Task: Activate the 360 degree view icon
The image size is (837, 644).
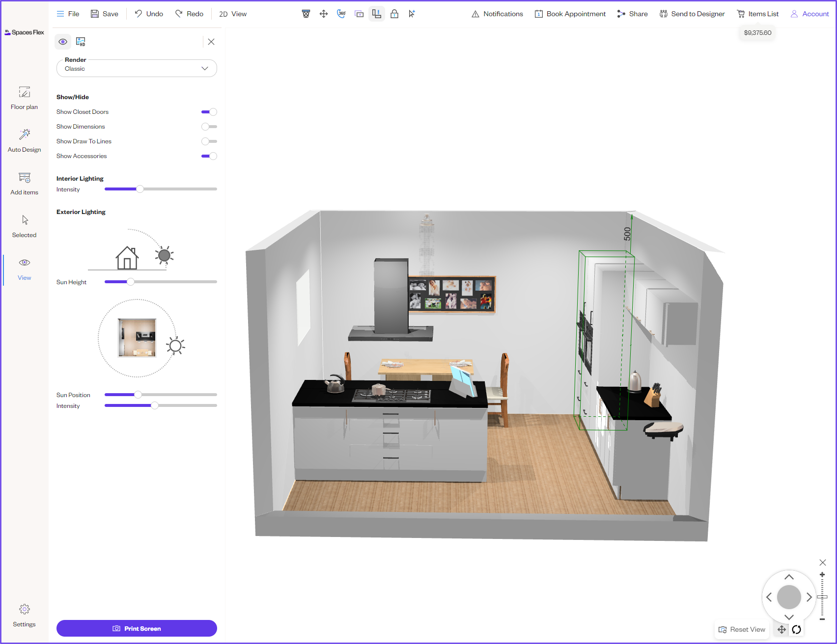Action: tap(341, 14)
